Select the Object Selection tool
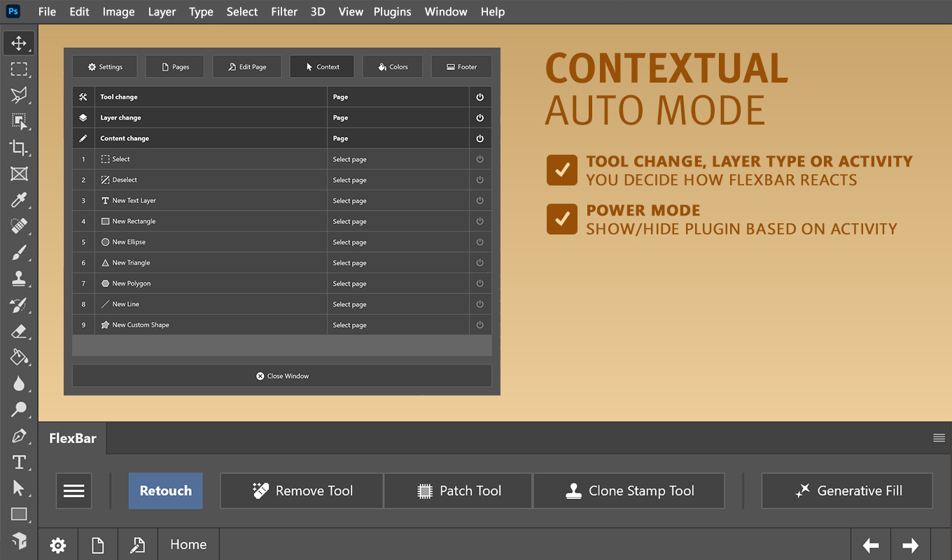The image size is (952, 560). pyautogui.click(x=19, y=122)
